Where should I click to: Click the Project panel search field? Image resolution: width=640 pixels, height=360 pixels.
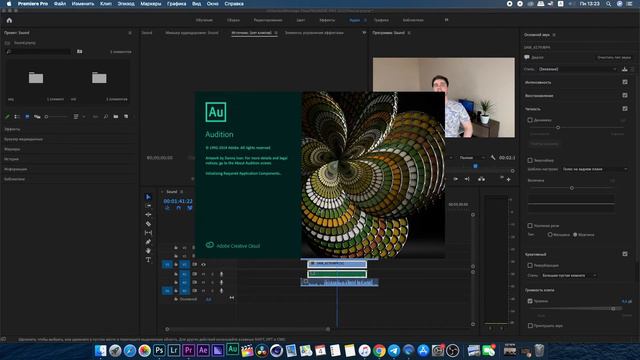coord(38,52)
